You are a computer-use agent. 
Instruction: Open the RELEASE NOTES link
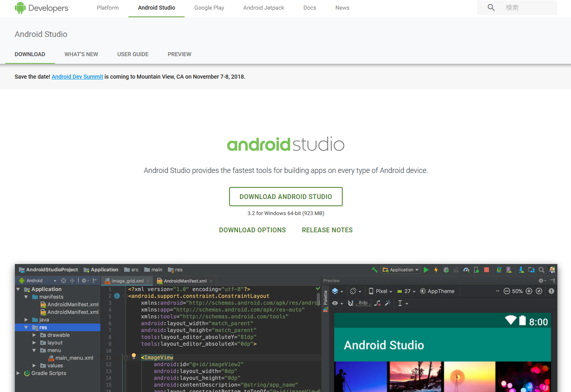(327, 230)
